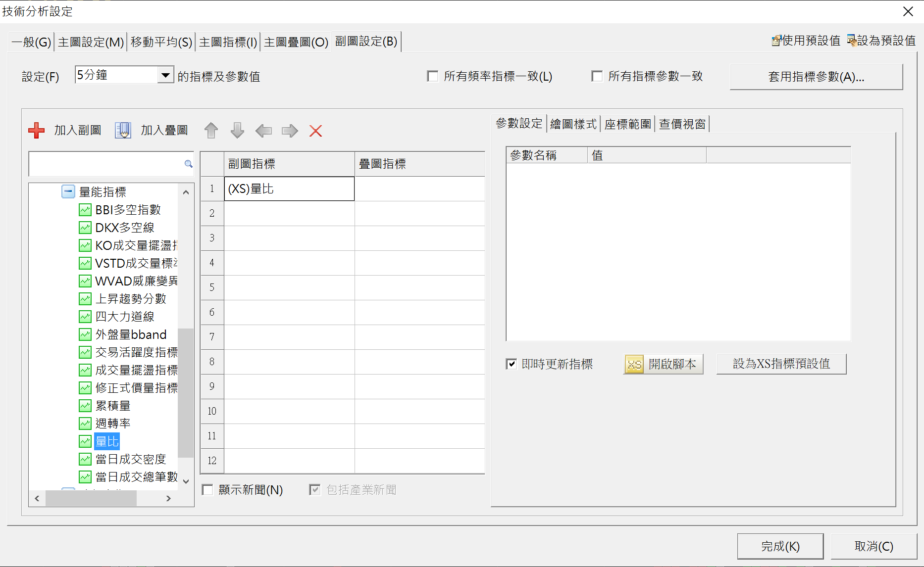Move indicator up with the up arrow

coord(211,131)
